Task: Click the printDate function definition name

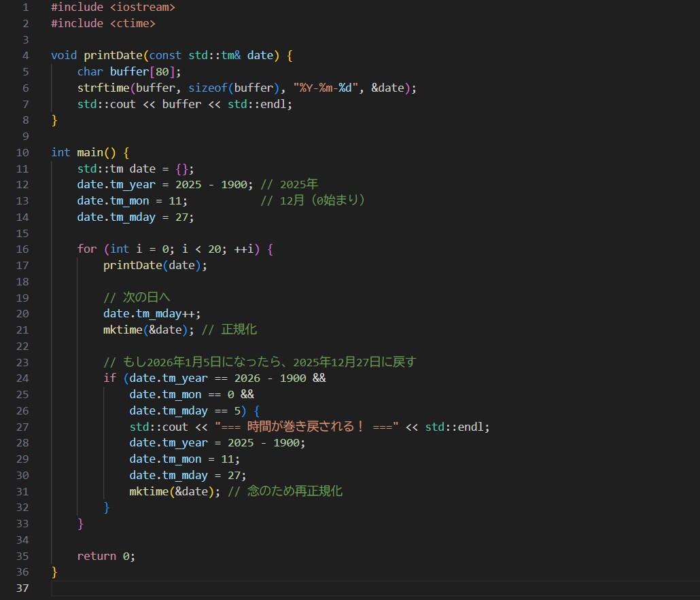Action: click(x=110, y=56)
